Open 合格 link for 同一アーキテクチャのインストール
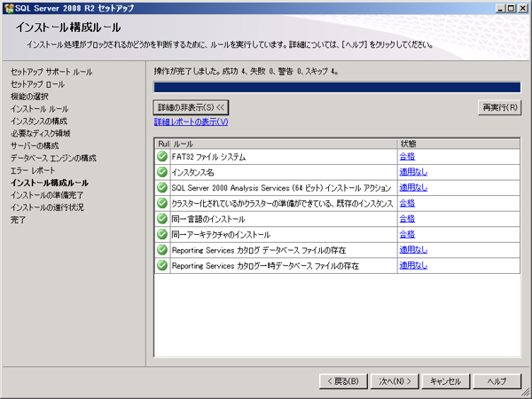The image size is (532, 399). pyautogui.click(x=407, y=234)
